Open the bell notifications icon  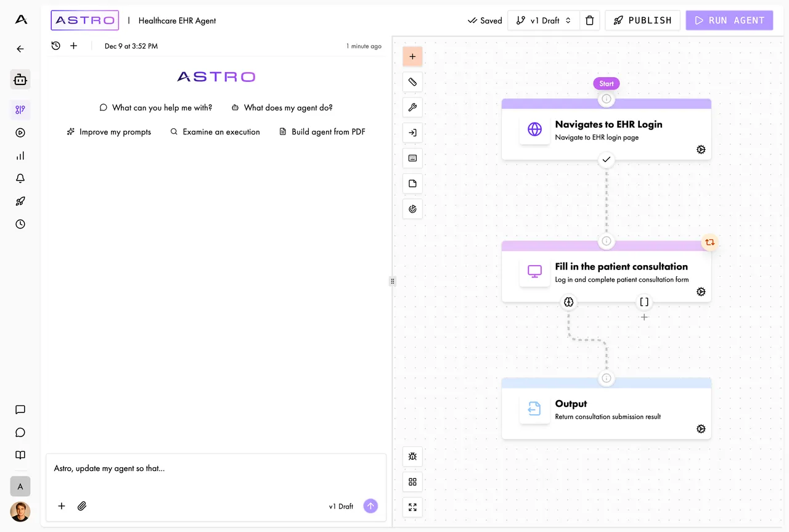point(20,178)
